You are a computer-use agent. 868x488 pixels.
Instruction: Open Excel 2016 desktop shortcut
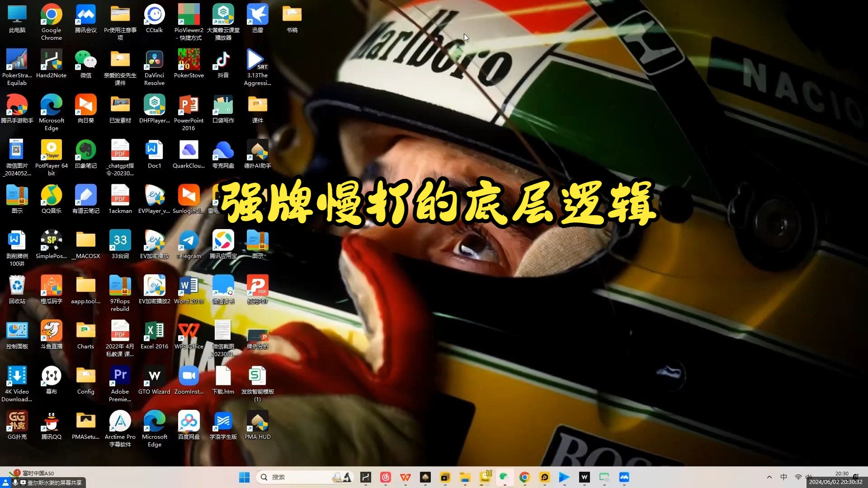(154, 335)
